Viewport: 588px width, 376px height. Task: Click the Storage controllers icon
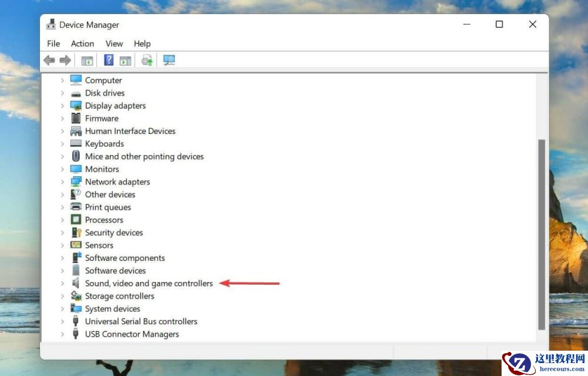click(x=76, y=296)
